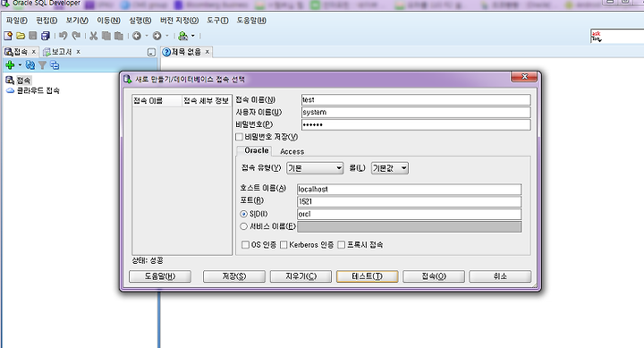This screenshot has height=348, width=644.
Task: Click the 지우기(C) button
Action: point(301,276)
